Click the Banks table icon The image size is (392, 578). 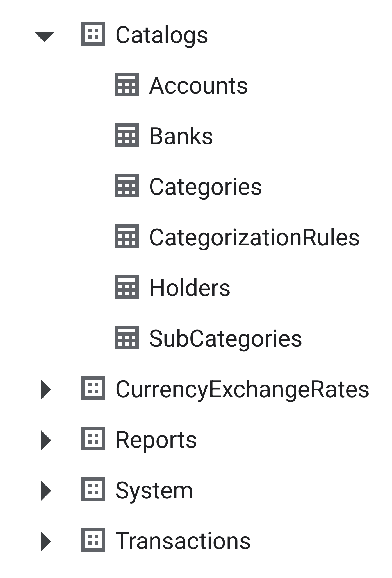127,135
